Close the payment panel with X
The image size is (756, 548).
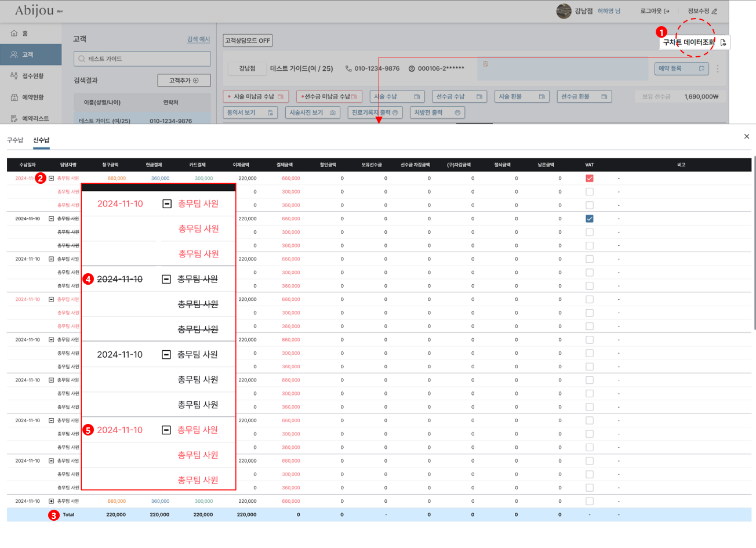tap(746, 136)
